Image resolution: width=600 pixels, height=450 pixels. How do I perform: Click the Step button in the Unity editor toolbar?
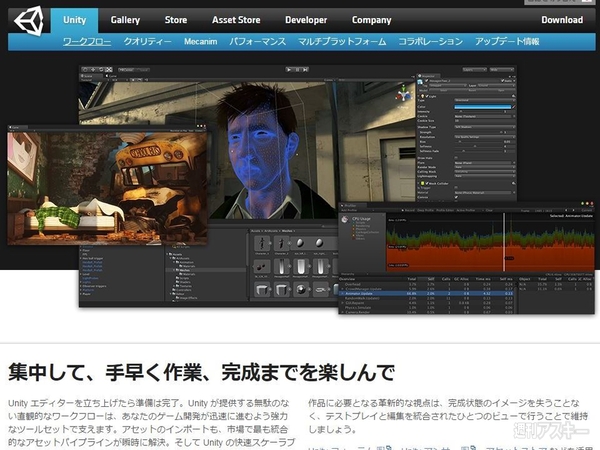point(305,70)
